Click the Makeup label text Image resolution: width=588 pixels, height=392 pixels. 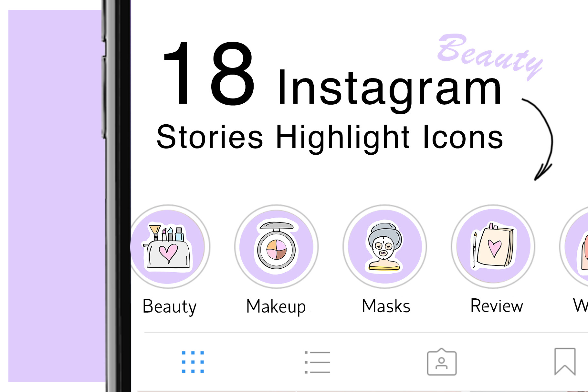(x=276, y=306)
